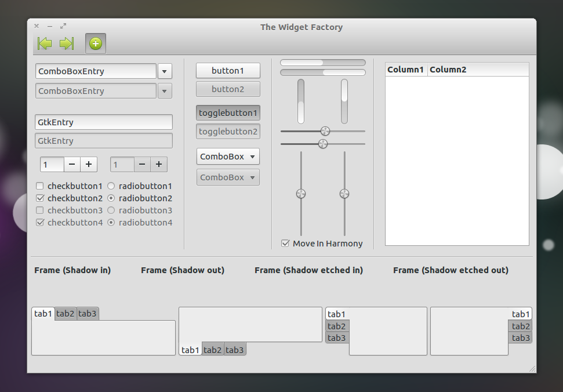Select tab3 in the rightmost notebook

pyautogui.click(x=520, y=338)
